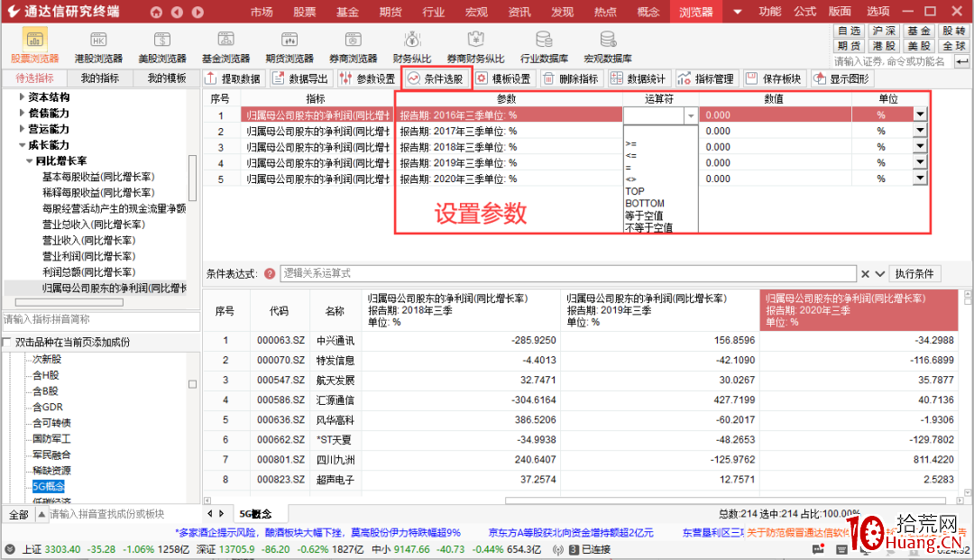Click the back arrow in title bar

tap(177, 12)
